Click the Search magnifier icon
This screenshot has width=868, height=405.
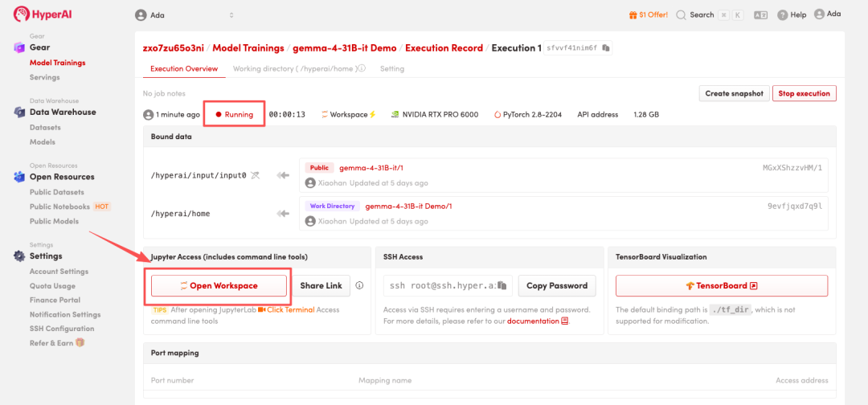(x=681, y=14)
